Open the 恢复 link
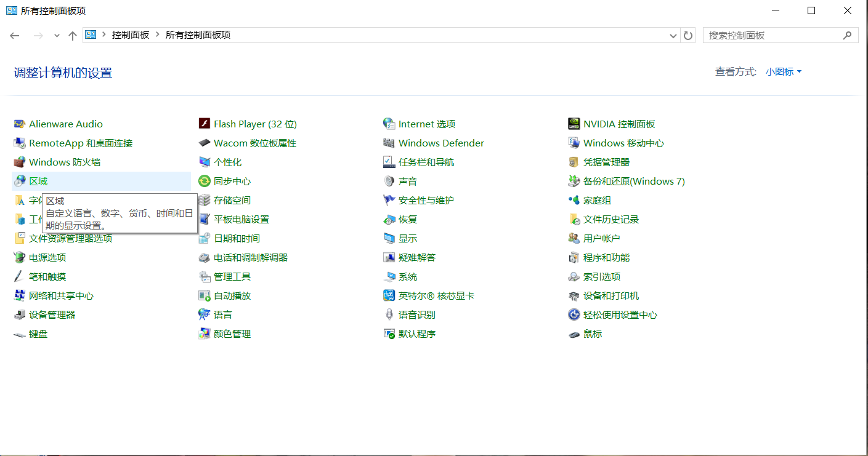 click(x=408, y=219)
